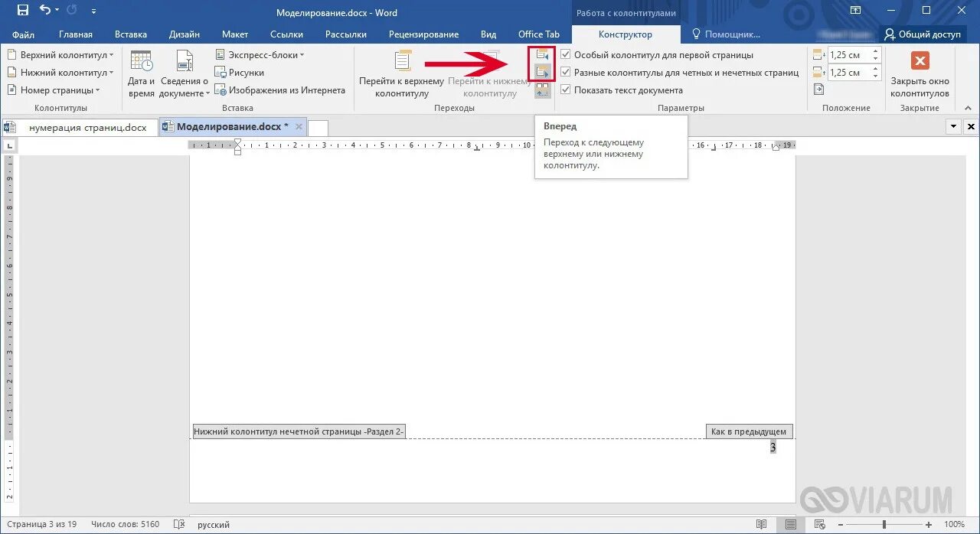980x534 pixels.
Task: Click the page number 3 in footer
Action: tap(773, 448)
